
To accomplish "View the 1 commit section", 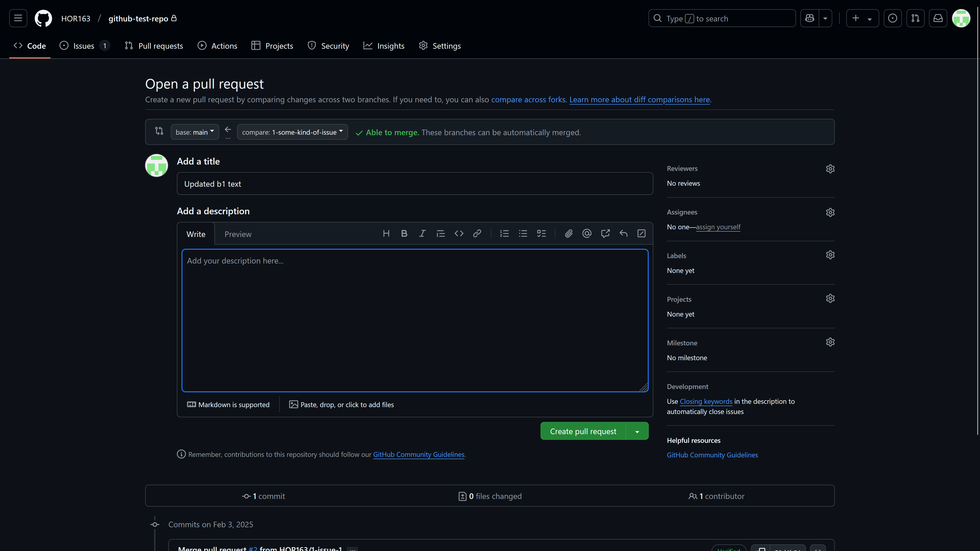I will coord(263,496).
